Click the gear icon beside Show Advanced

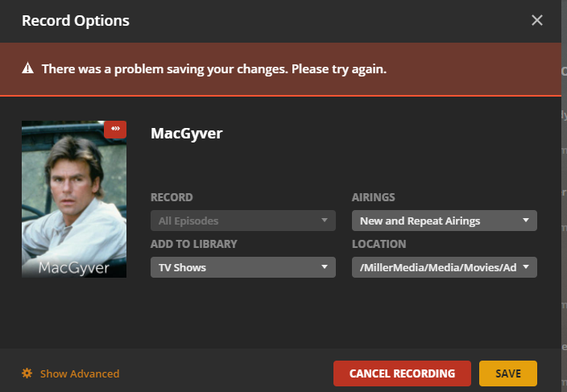point(27,373)
